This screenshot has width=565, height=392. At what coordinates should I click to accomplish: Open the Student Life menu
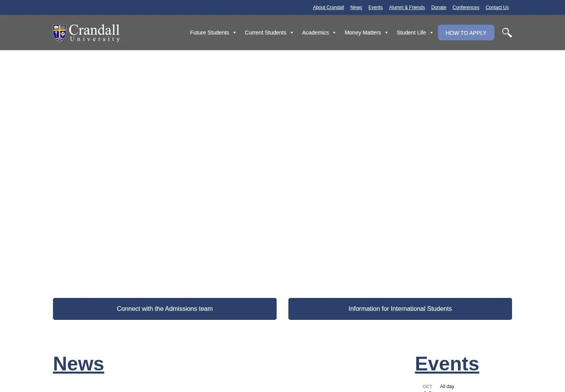coord(411,33)
